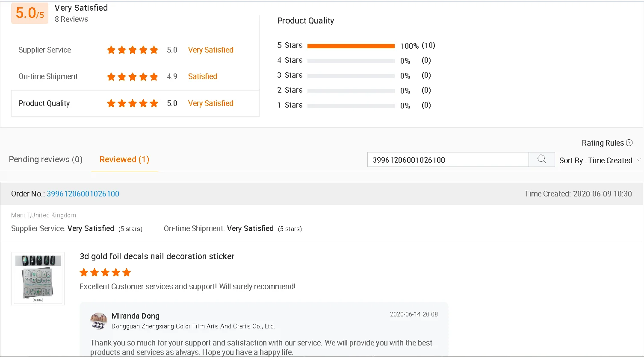
Task: Click the Product Quality star rating
Action: coord(133,103)
